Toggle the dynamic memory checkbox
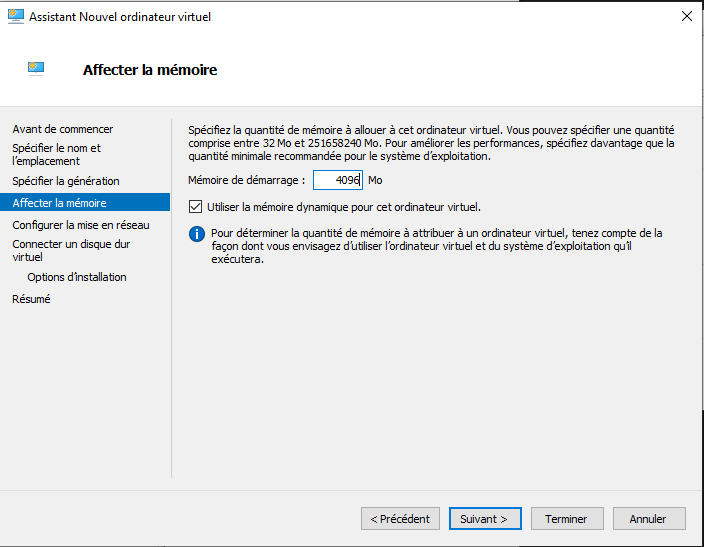704x547 pixels. [x=195, y=207]
